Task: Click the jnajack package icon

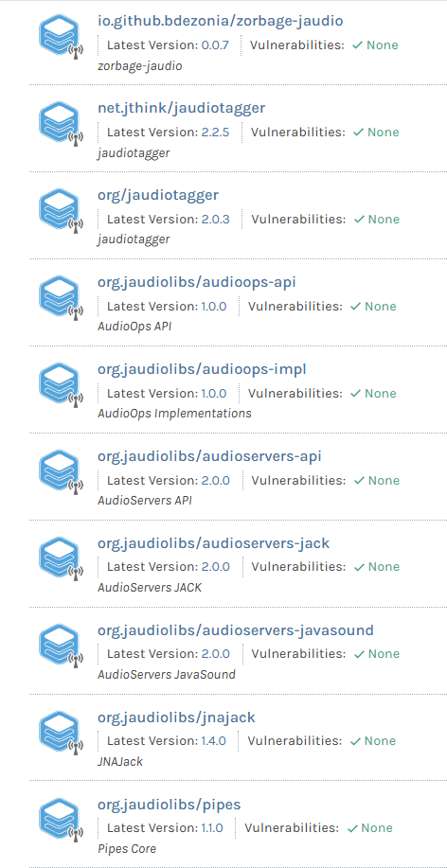Action: [x=61, y=733]
